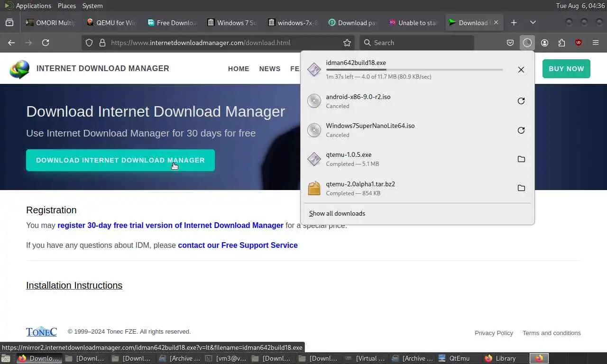Viewport: 607px width, 364px height.
Task: Save page to Pocket
Action: tap(510, 43)
